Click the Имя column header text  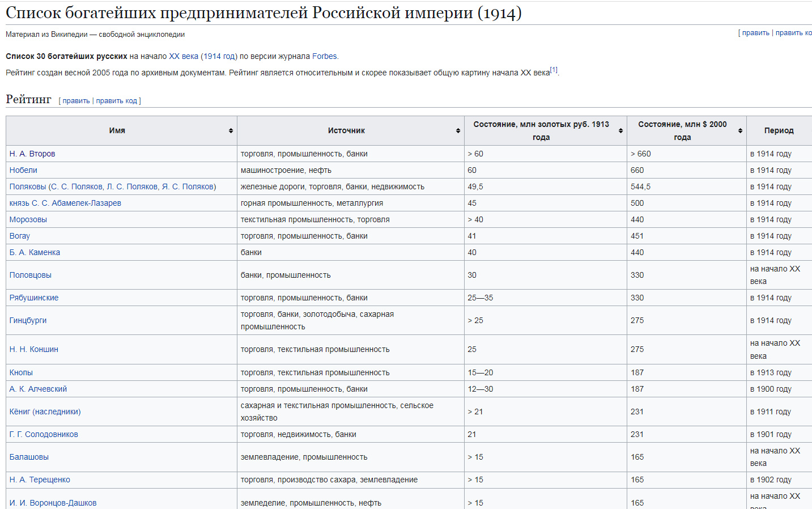click(x=117, y=130)
